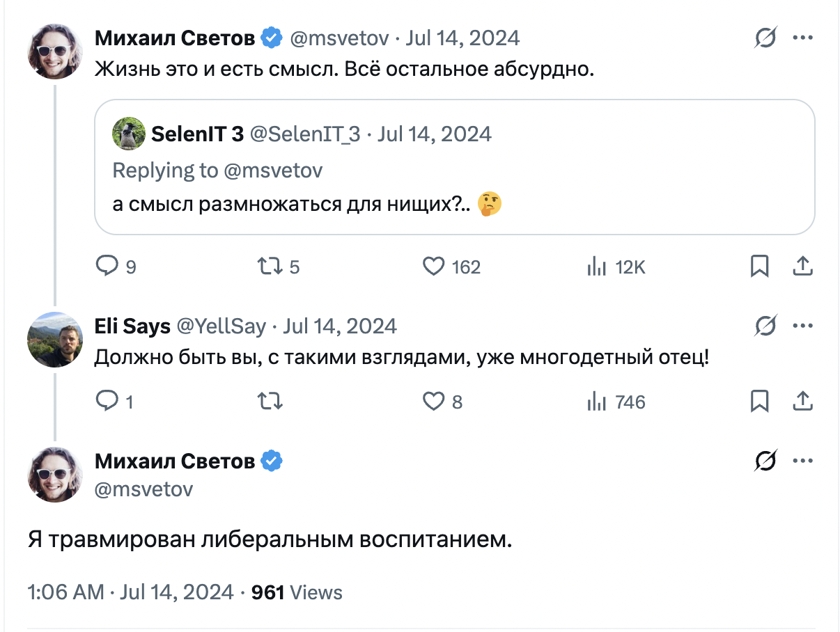The height and width of the screenshot is (632, 840).
Task: Retweet the first tweet with 5 reposts
Action: (268, 266)
